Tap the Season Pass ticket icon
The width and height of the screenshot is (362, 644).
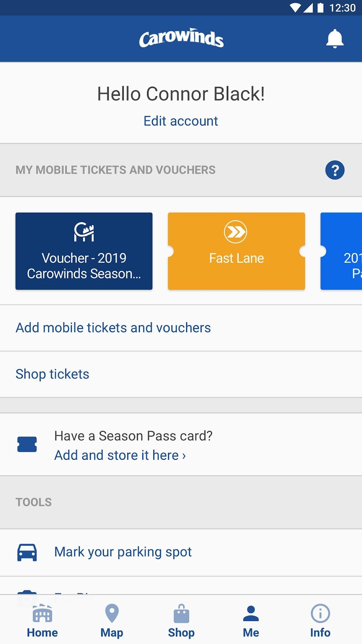(27, 444)
